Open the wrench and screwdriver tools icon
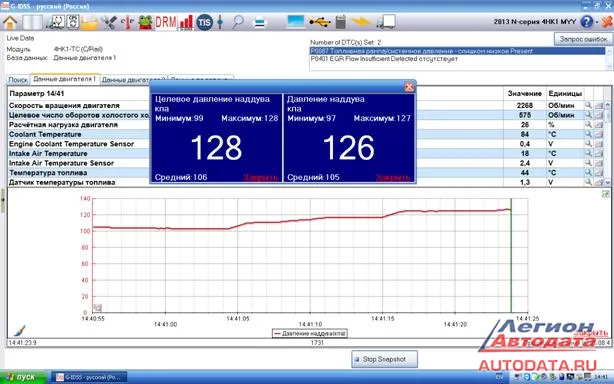614x384 pixels. [x=108, y=22]
